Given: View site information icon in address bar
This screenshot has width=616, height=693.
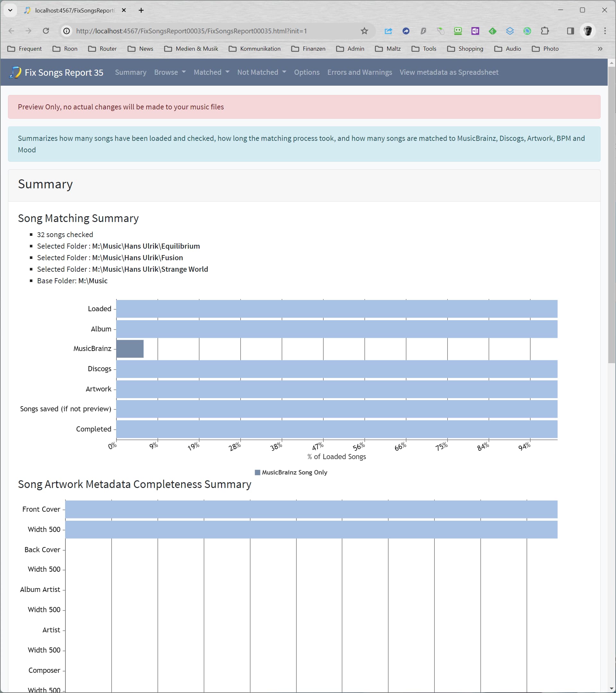Looking at the screenshot, I should [67, 31].
